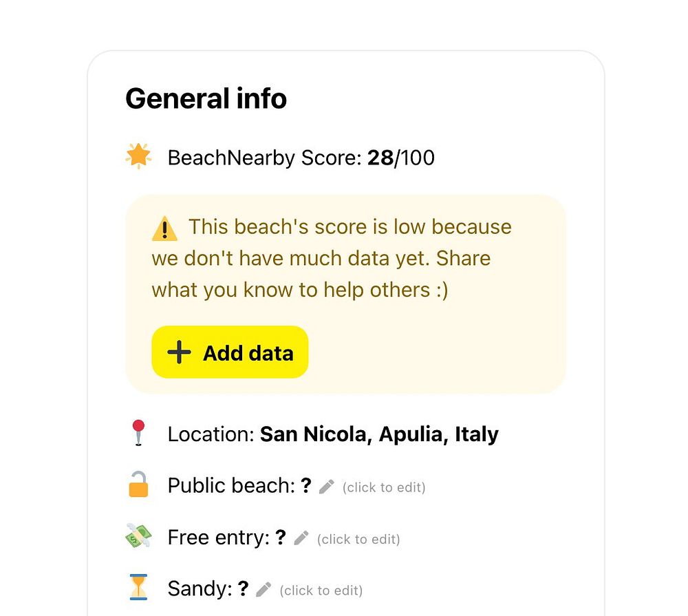Click the BeachNearby Score 28/100 value
Screen dimensions: 688x616
400,158
